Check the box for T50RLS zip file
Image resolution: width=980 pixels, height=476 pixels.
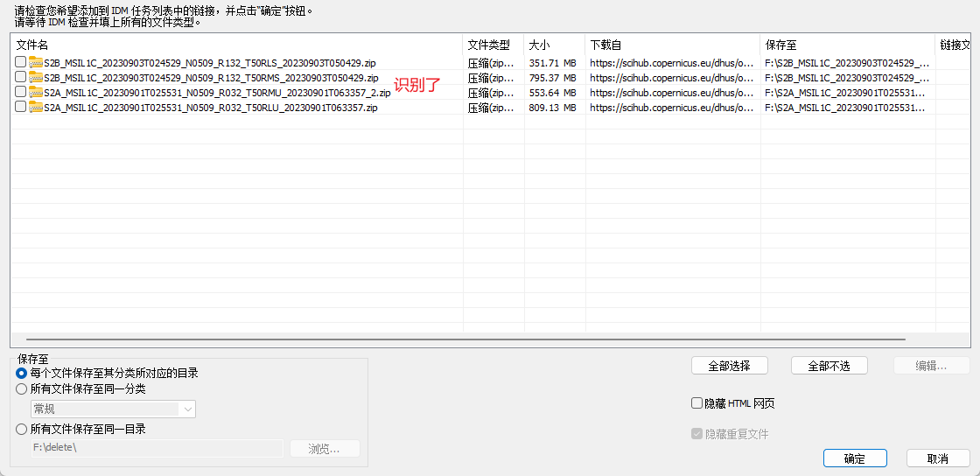click(x=21, y=62)
